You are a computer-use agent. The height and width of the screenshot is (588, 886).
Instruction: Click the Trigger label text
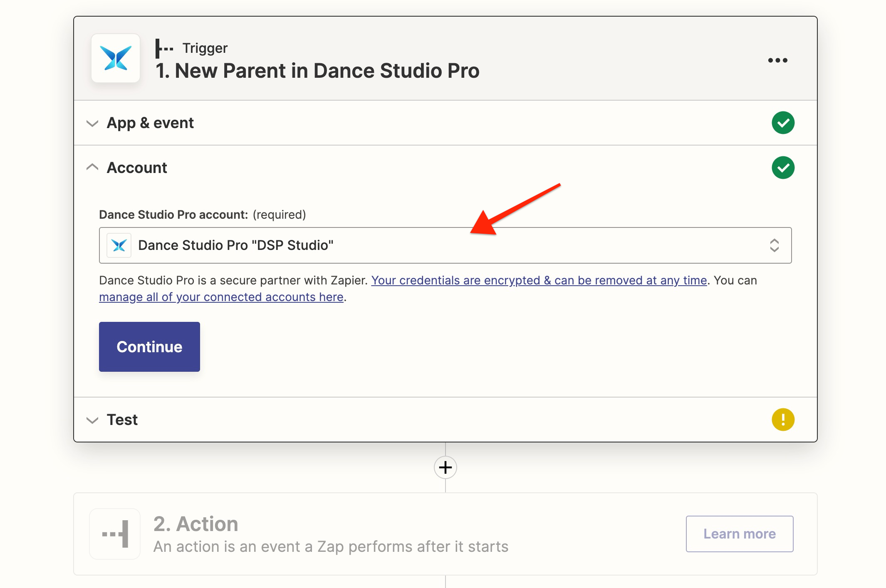tap(205, 48)
